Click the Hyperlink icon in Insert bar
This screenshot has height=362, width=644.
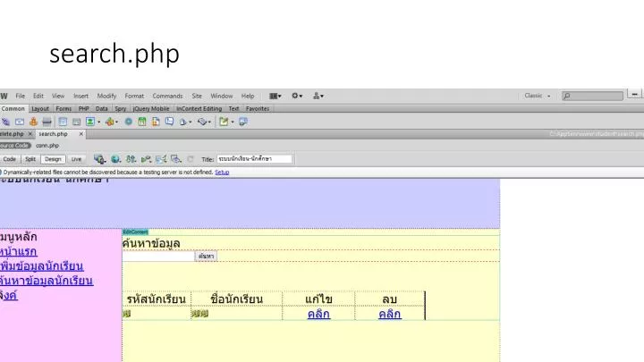click(5, 121)
